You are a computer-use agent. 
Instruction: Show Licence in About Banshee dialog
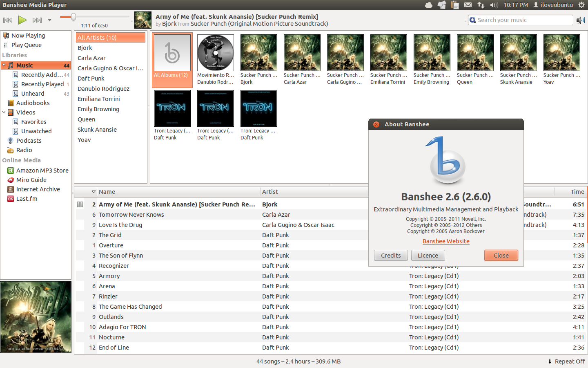[x=428, y=256]
